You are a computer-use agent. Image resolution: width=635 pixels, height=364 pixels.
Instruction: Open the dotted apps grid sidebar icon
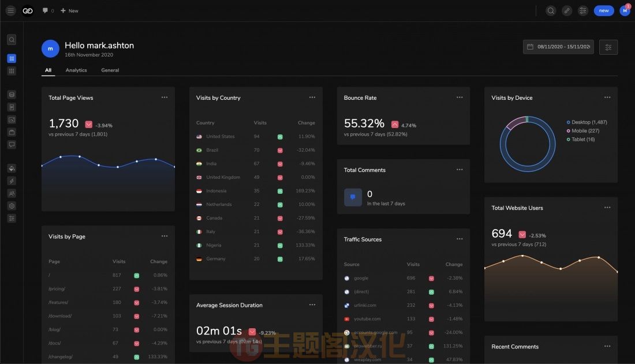(x=12, y=72)
